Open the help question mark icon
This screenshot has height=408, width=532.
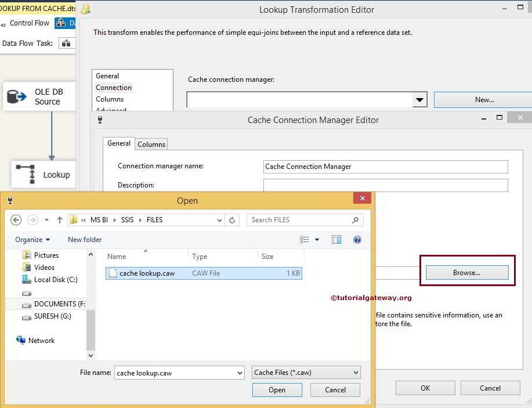coord(357,240)
